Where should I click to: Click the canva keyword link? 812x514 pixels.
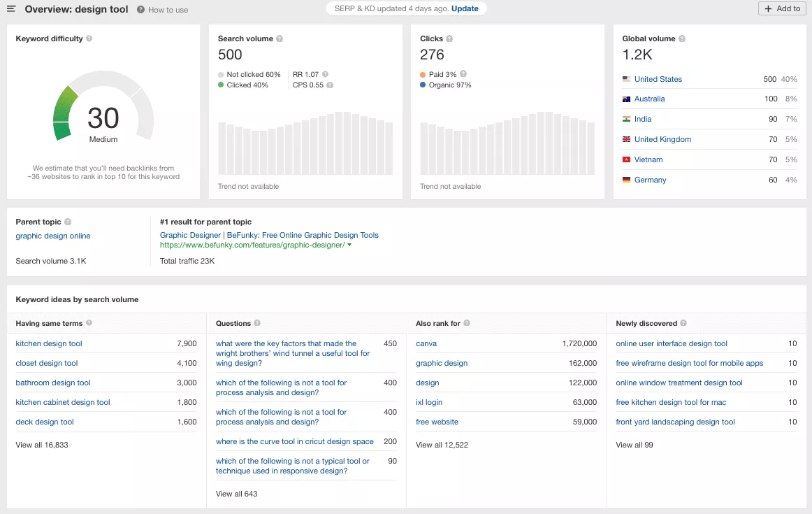pos(426,344)
